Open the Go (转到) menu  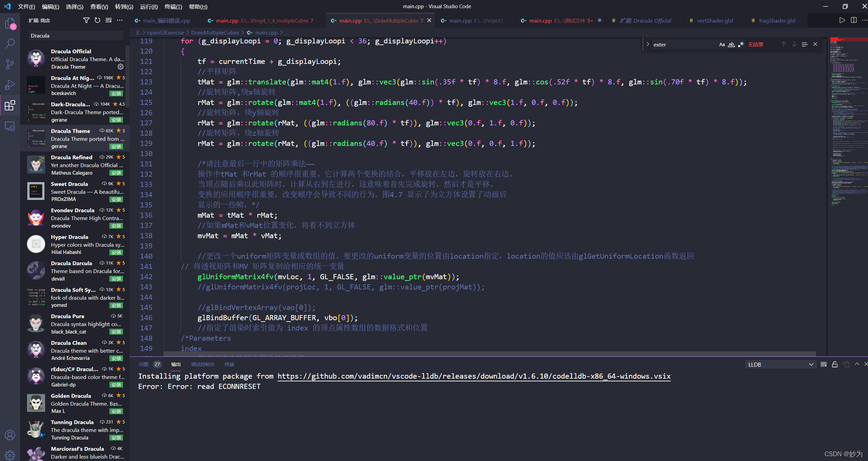click(124, 6)
